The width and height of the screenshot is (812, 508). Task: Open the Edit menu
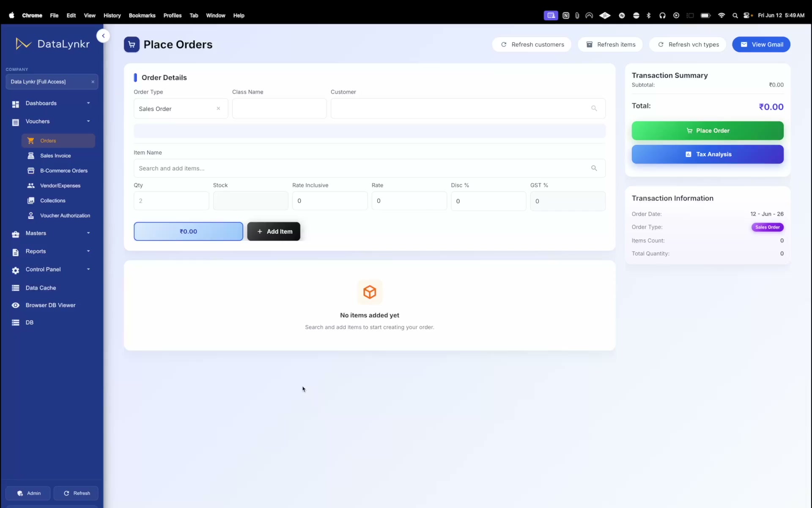tap(71, 15)
